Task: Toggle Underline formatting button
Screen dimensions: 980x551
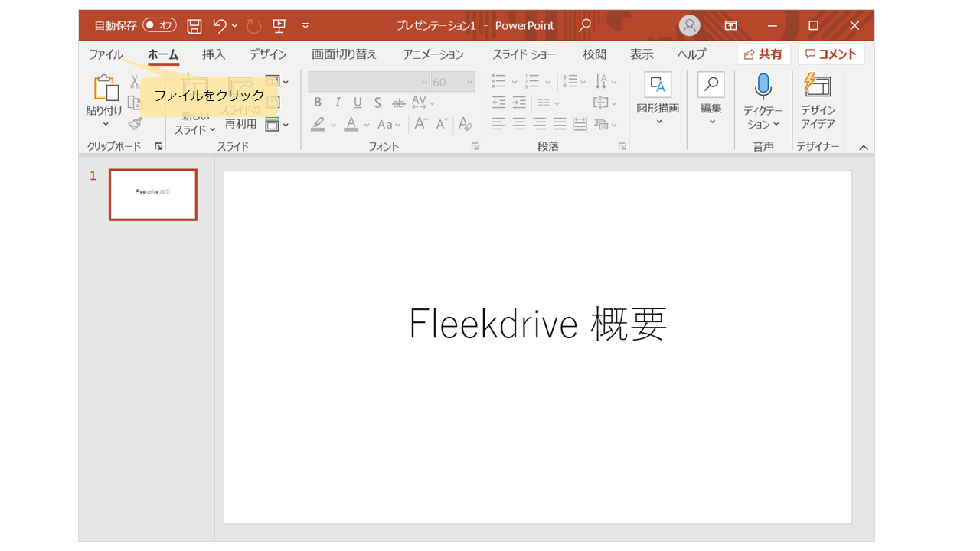Action: click(358, 103)
